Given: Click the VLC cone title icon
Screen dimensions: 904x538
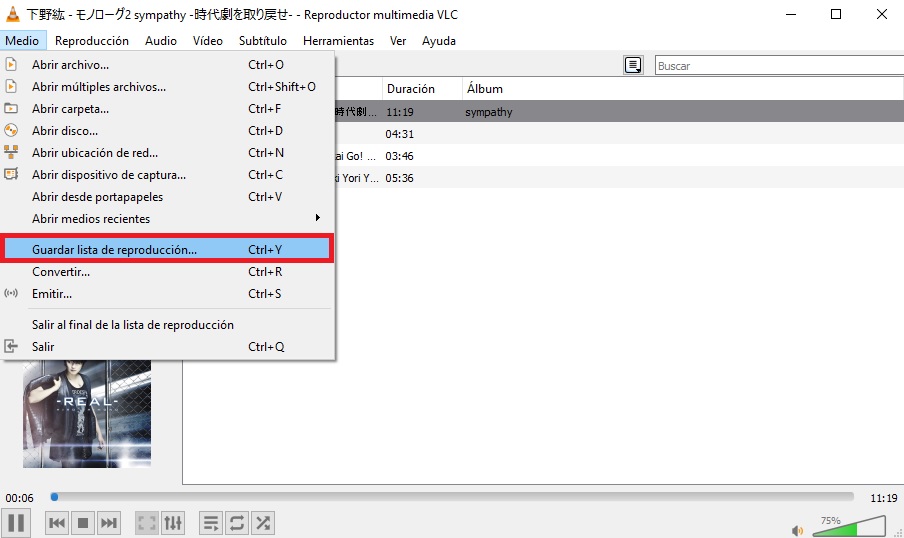Looking at the screenshot, I should pos(12,14).
